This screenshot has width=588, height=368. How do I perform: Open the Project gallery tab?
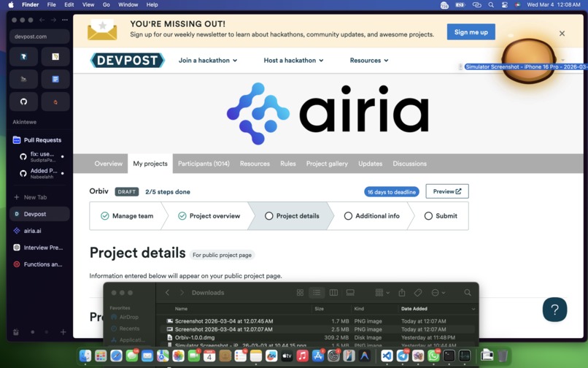327,164
